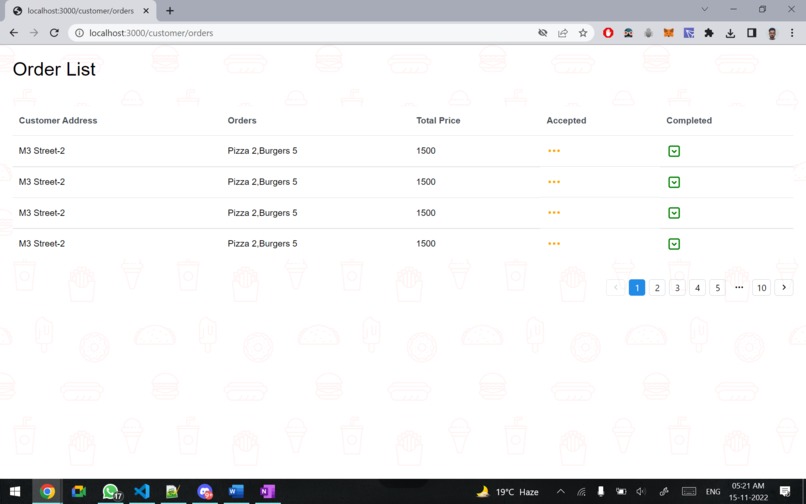Open Discord from the taskbar

click(x=205, y=491)
